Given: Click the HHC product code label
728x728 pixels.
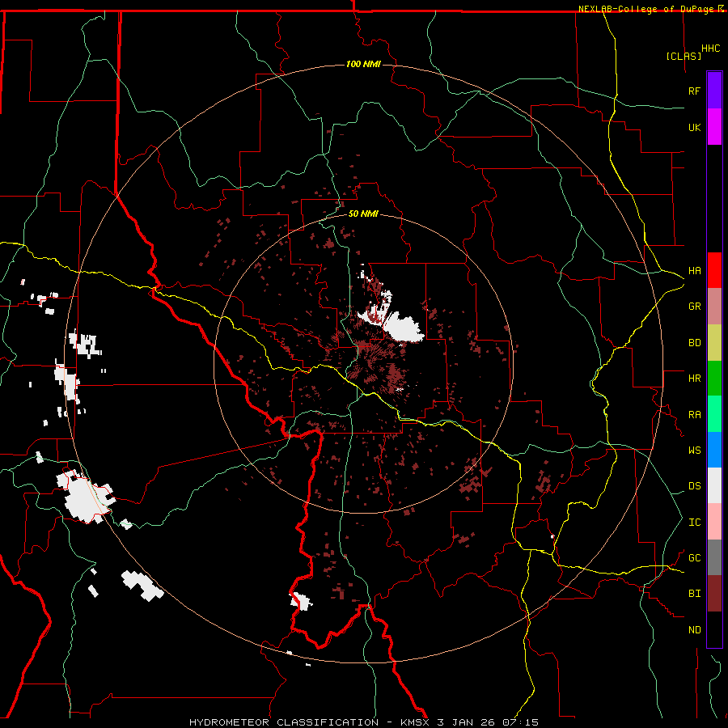Looking at the screenshot, I should 710,49.
